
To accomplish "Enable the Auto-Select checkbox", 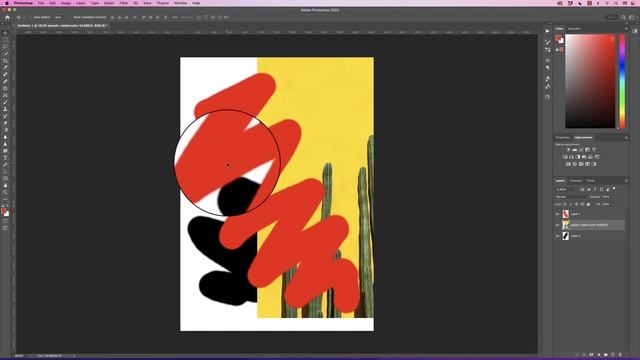I will pos(31,18).
